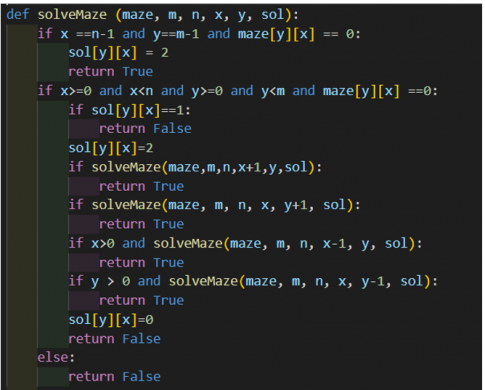
Task: Click the line starting 'if x>0 and solveMaze'
Action: (x=245, y=243)
